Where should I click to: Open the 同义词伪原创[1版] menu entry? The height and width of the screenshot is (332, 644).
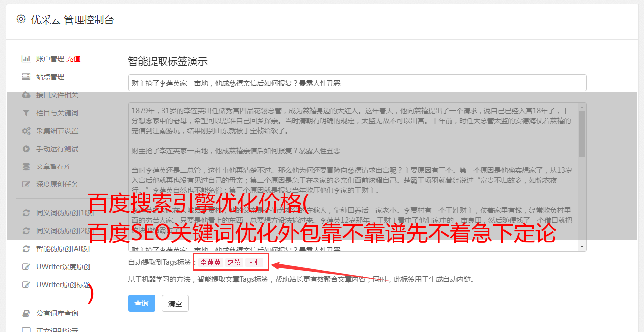pyautogui.click(x=65, y=213)
